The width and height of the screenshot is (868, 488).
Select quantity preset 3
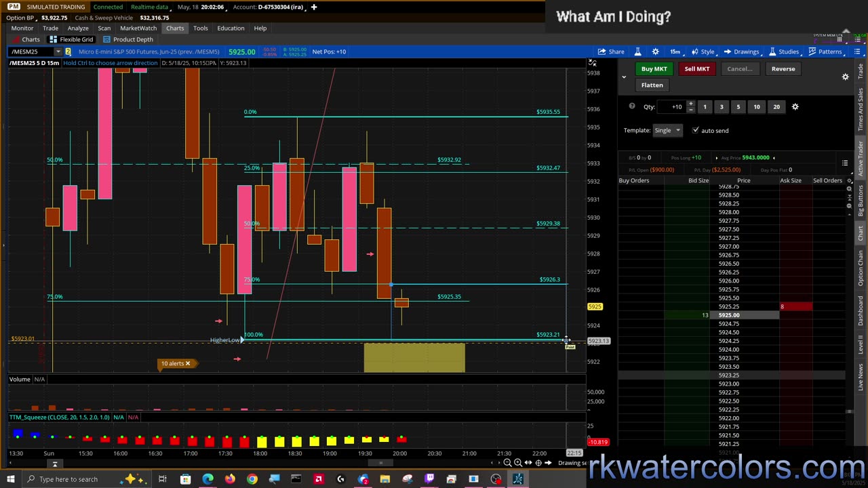tap(722, 106)
